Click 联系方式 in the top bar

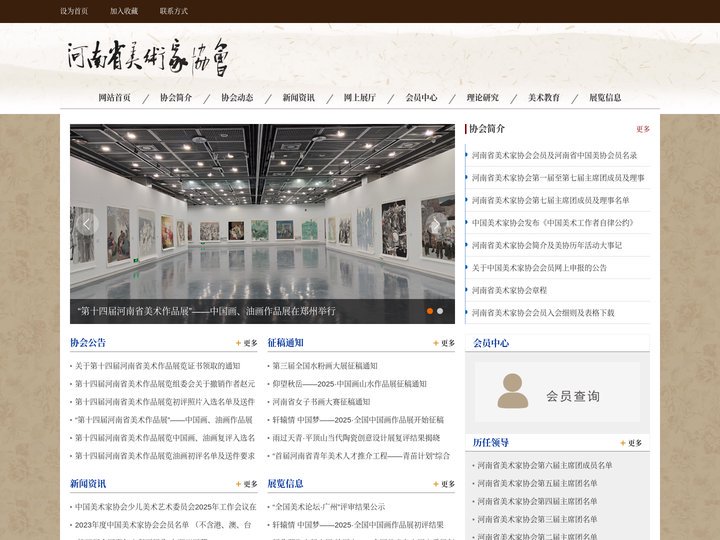(x=174, y=11)
